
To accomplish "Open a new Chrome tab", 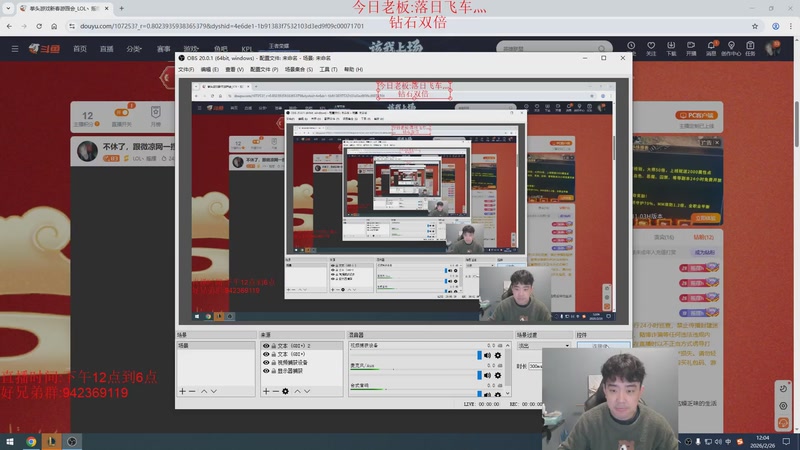I will (x=121, y=8).
